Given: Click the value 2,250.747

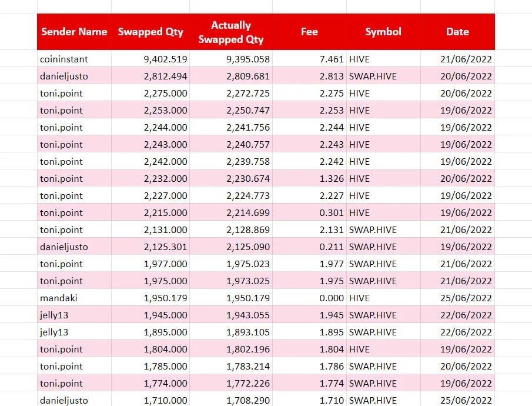Looking at the screenshot, I should [x=230, y=110].
